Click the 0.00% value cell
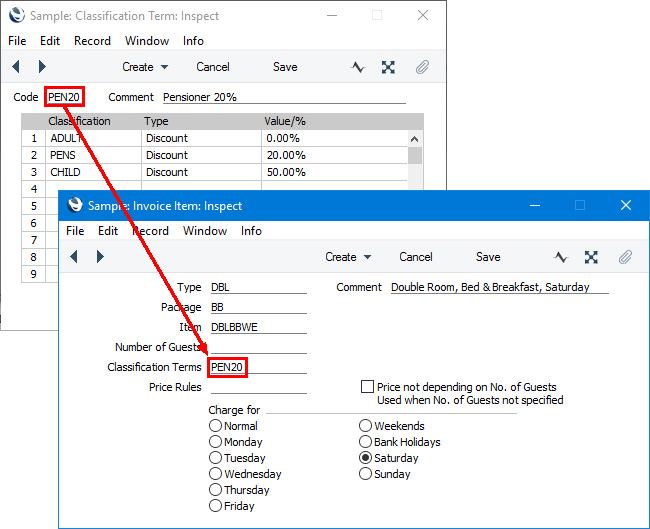 pyautogui.click(x=334, y=138)
